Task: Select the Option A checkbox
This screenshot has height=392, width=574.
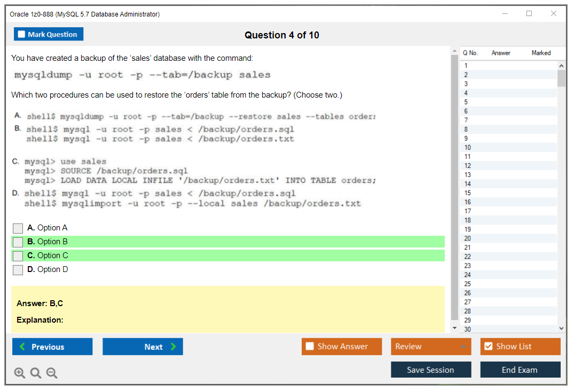Action: click(18, 228)
